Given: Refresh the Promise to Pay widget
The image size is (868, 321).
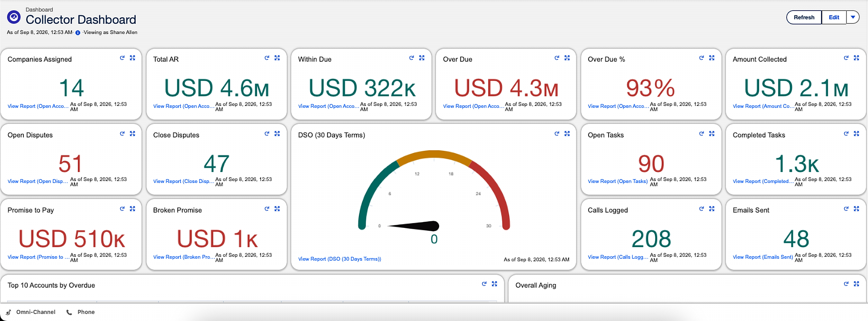Looking at the screenshot, I should click(122, 209).
